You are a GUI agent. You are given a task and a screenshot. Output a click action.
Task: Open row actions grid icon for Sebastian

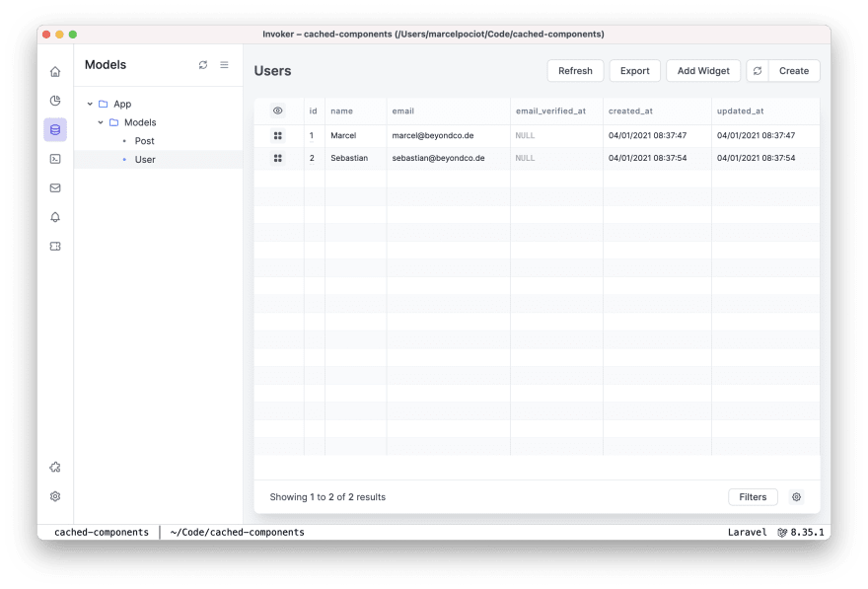278,158
